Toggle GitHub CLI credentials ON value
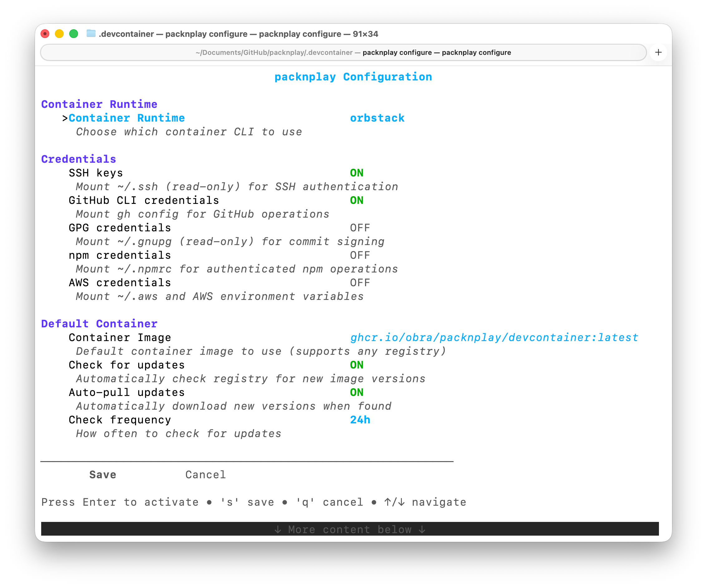 coord(357,200)
